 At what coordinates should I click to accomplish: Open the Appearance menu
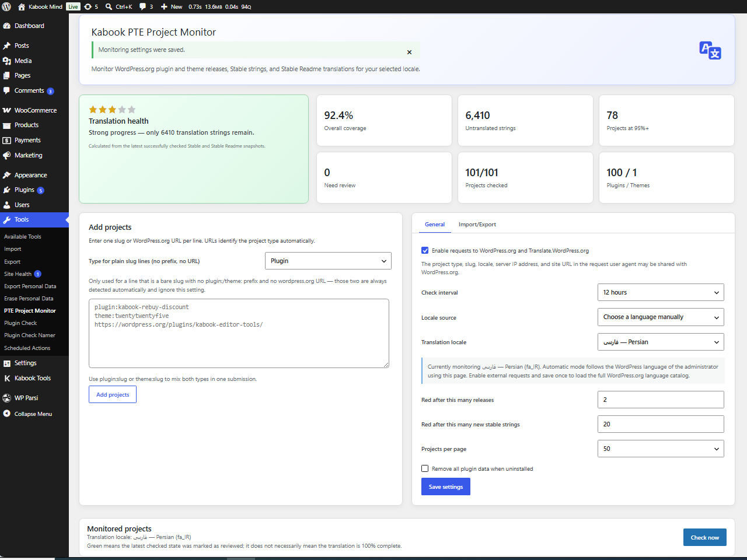tap(34, 175)
